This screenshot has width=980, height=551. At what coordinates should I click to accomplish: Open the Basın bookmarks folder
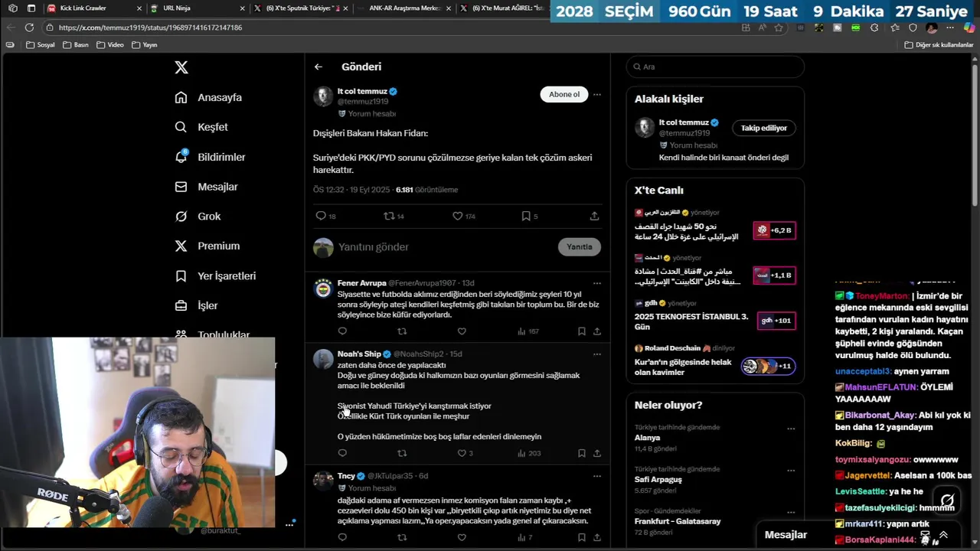[76, 44]
